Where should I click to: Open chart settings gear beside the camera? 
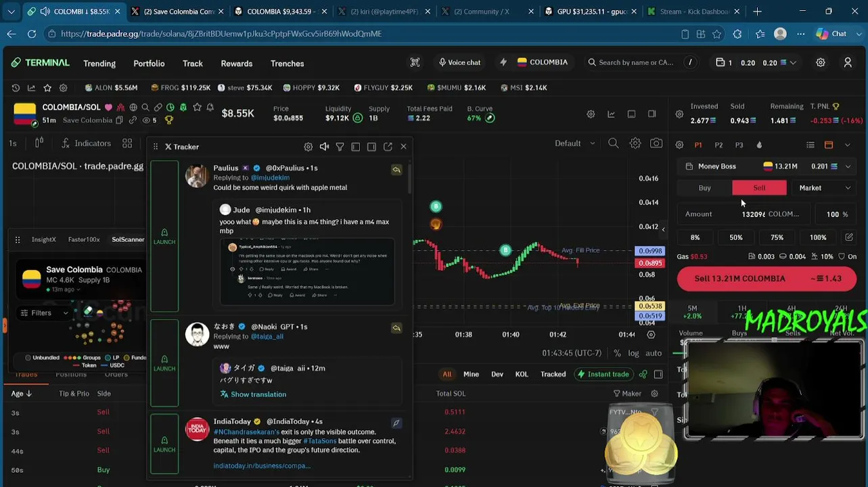pyautogui.click(x=635, y=143)
